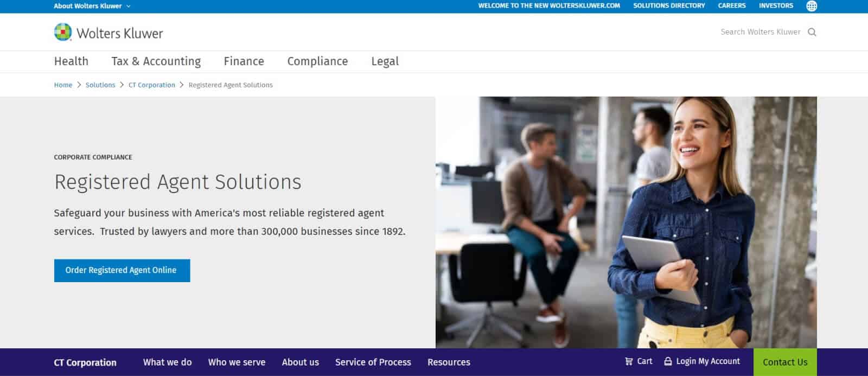
Task: Open the shopping cart icon
Action: coord(629,361)
